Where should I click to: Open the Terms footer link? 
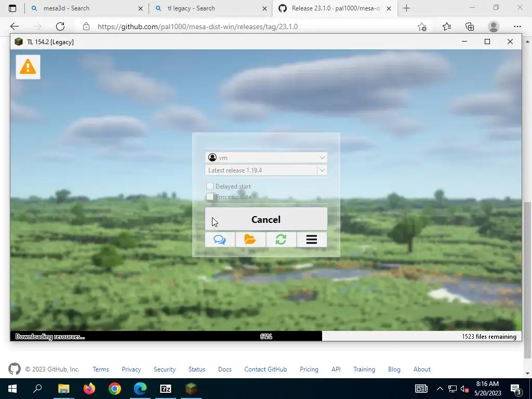coord(101,369)
